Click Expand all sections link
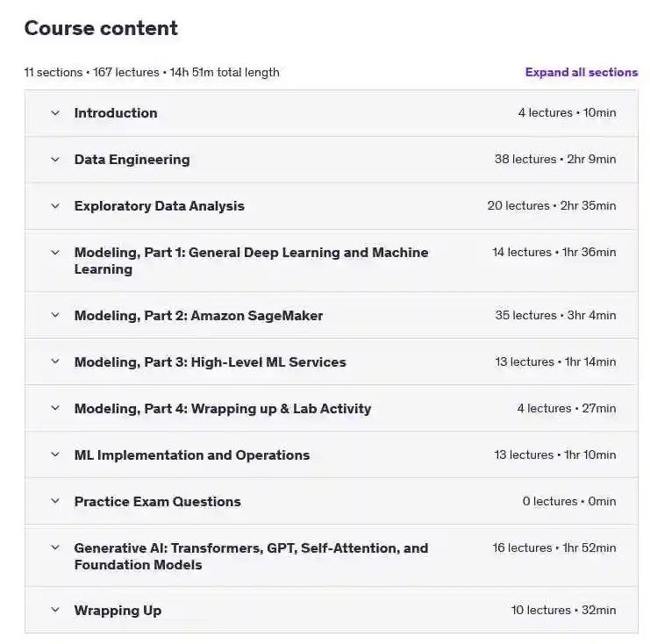Screen dimensions: 650x644 (x=582, y=72)
